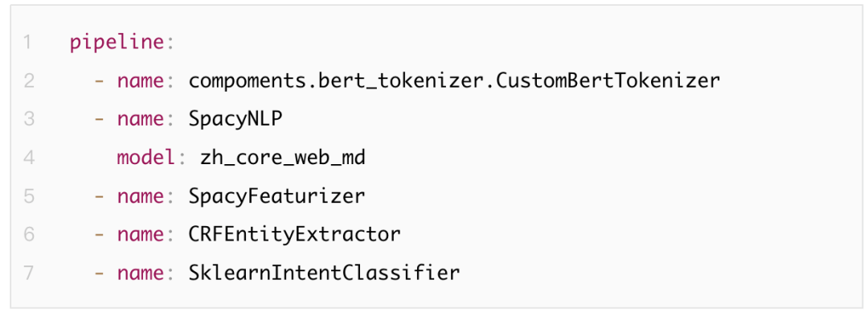Click the 'name' key on line 7
Viewport: 868px width, 317px height.
pyautogui.click(x=141, y=274)
